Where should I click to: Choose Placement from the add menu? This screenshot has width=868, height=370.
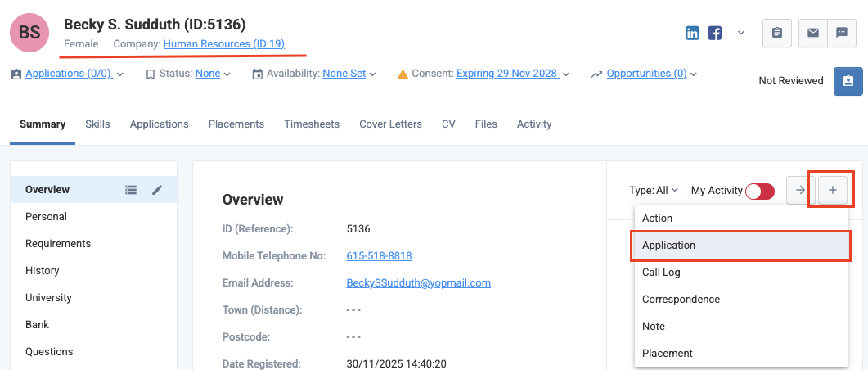coord(741,354)
